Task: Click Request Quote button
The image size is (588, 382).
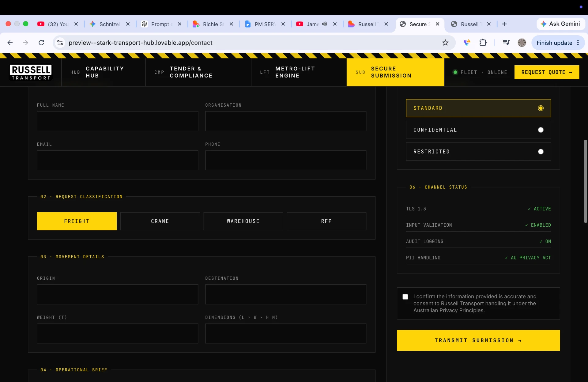Action: point(547,72)
